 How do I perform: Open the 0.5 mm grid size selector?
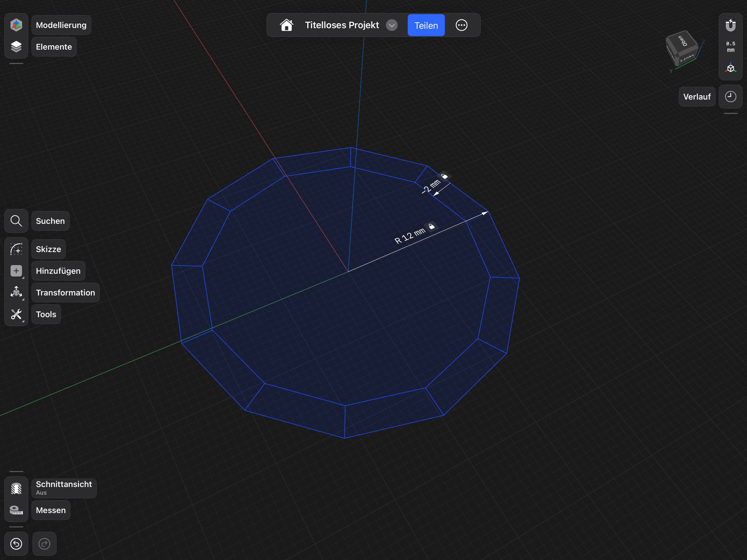point(730,47)
